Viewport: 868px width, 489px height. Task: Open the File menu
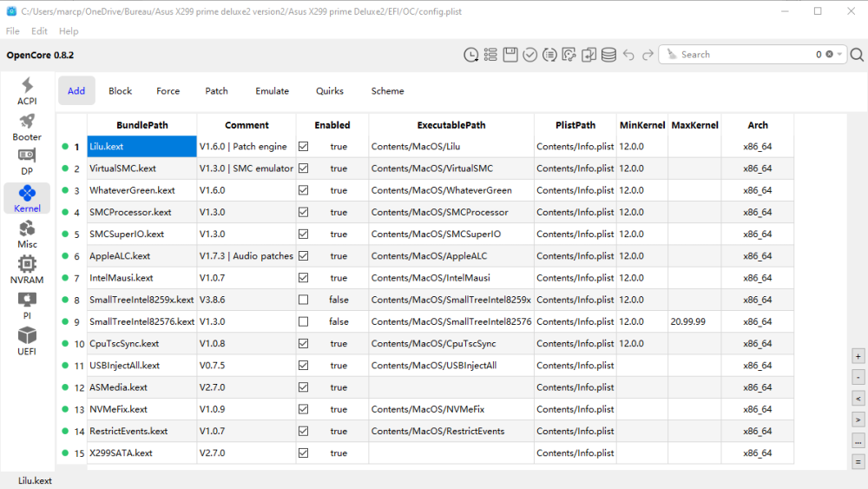(13, 31)
